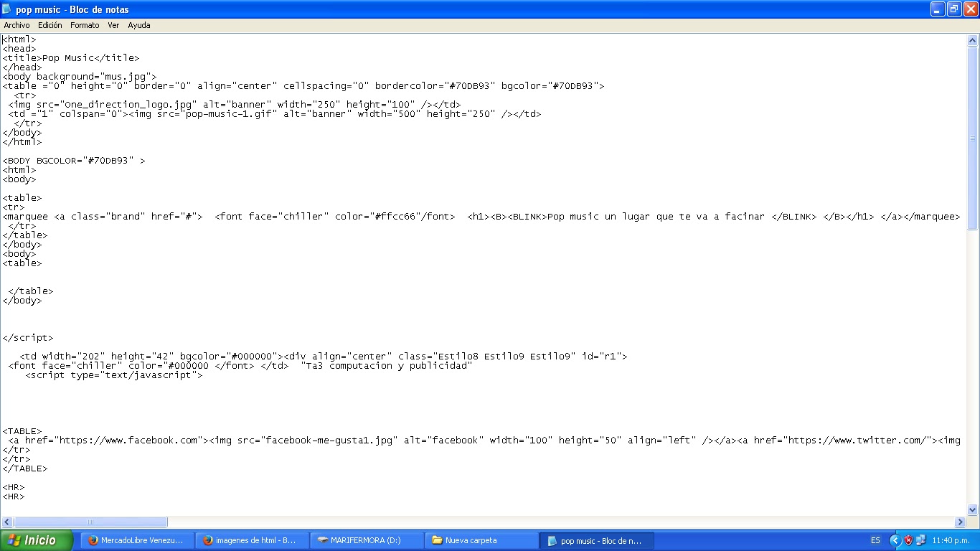
Task: Open the MercadoLibre Venezuela Firefox taskbar icon
Action: tap(136, 540)
